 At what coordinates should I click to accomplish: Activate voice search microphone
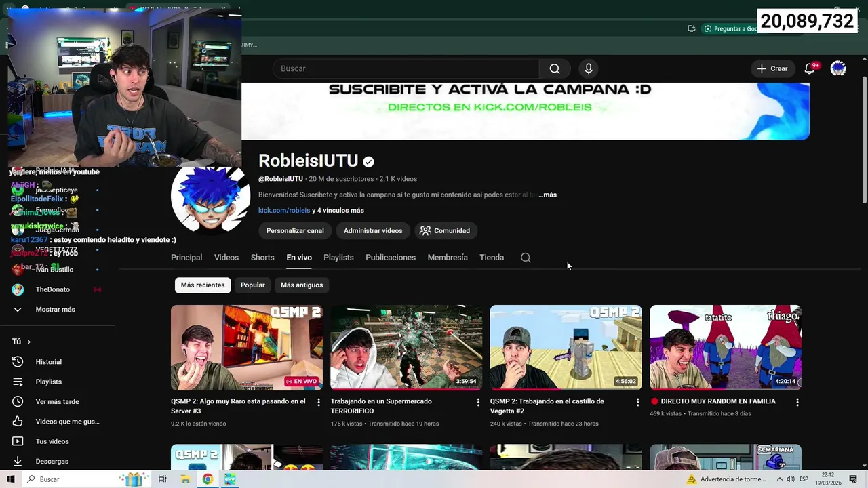pos(589,68)
